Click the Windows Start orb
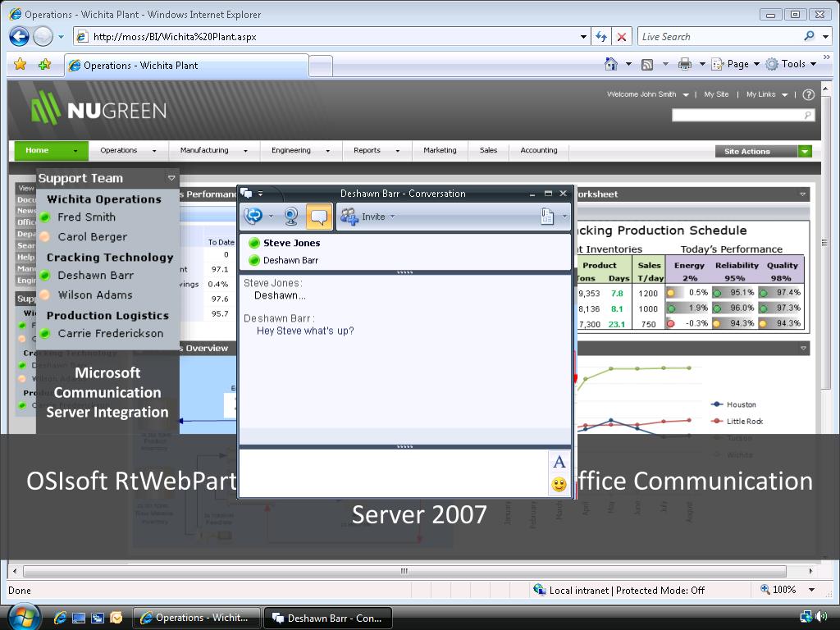840x630 pixels. (x=24, y=617)
